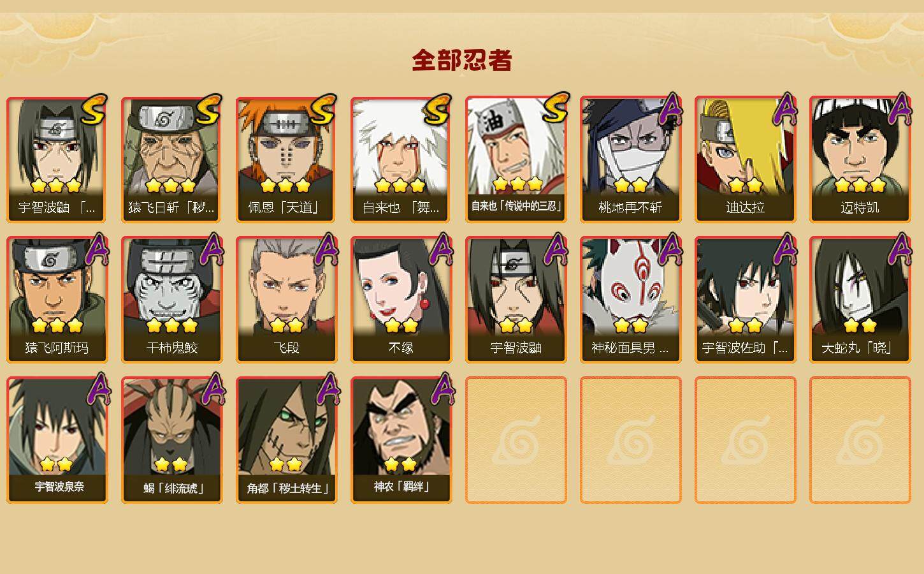Pick the 神农「羁绊」 ninja card

pyautogui.click(x=401, y=440)
